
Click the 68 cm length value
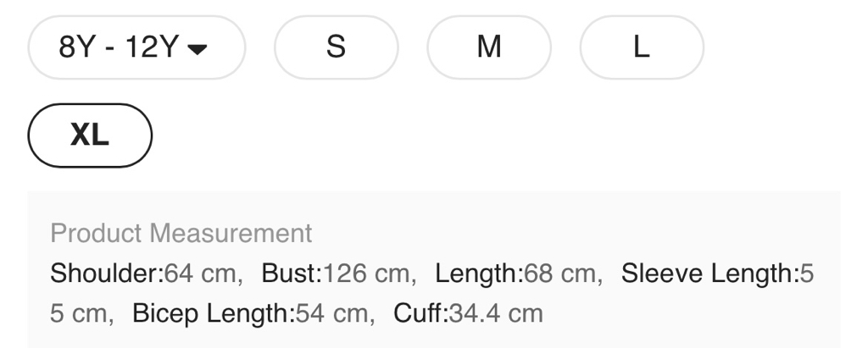(561, 273)
